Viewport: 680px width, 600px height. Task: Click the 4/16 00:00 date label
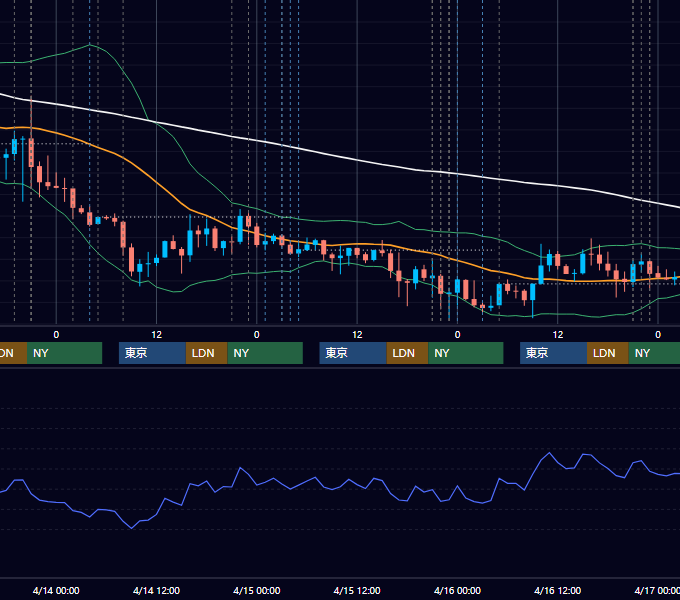coord(457,590)
